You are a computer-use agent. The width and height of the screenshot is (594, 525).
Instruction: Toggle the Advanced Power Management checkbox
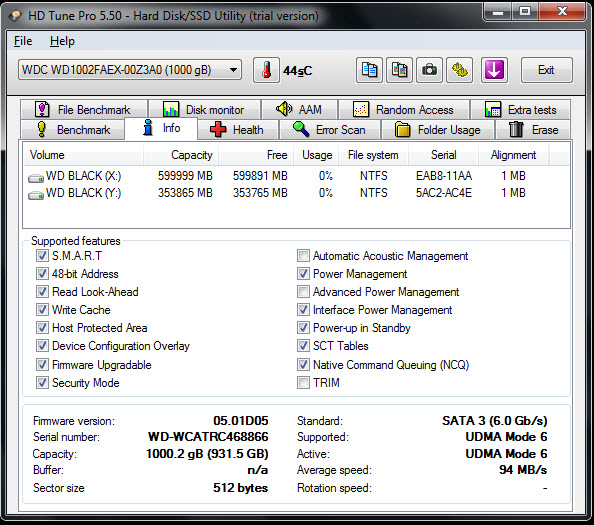pos(303,292)
